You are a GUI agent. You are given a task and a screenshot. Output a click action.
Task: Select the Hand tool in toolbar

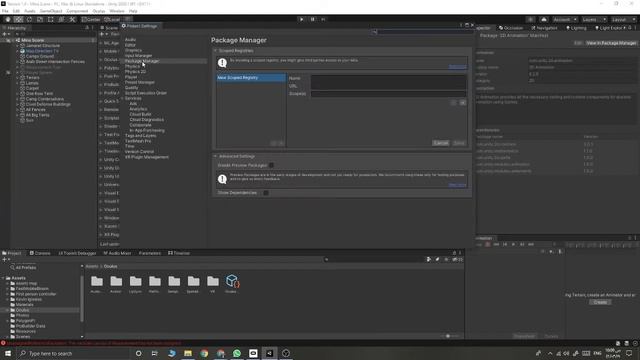point(8,19)
